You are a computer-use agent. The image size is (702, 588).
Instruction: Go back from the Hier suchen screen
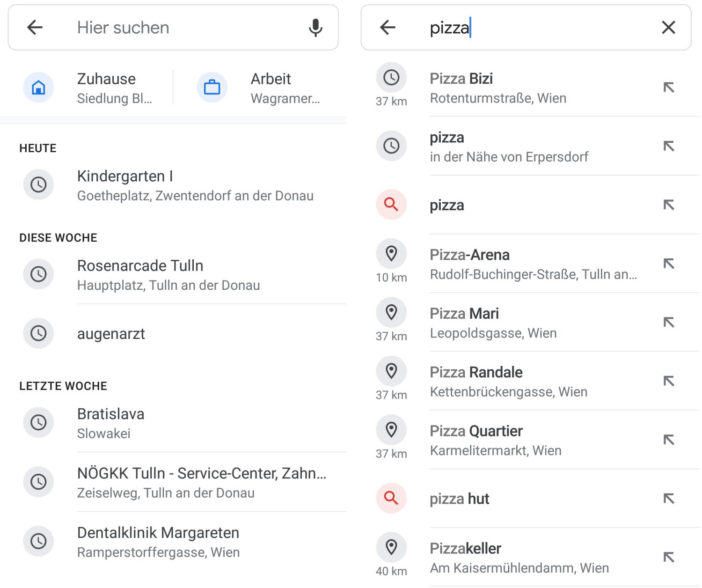[x=35, y=28]
